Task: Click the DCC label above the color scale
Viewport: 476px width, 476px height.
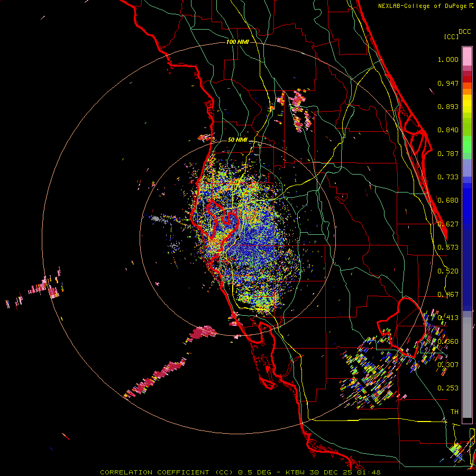Action: pyautogui.click(x=464, y=32)
